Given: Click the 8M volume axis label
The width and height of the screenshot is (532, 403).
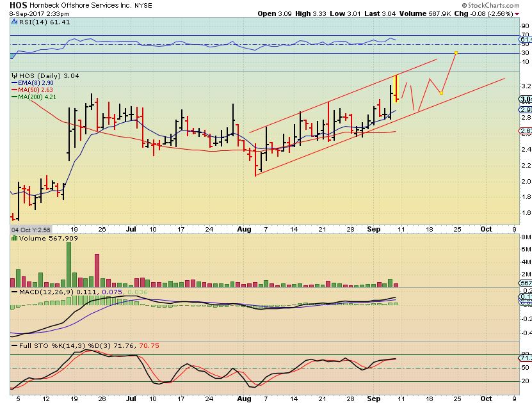Looking at the screenshot, I should pos(526,237).
